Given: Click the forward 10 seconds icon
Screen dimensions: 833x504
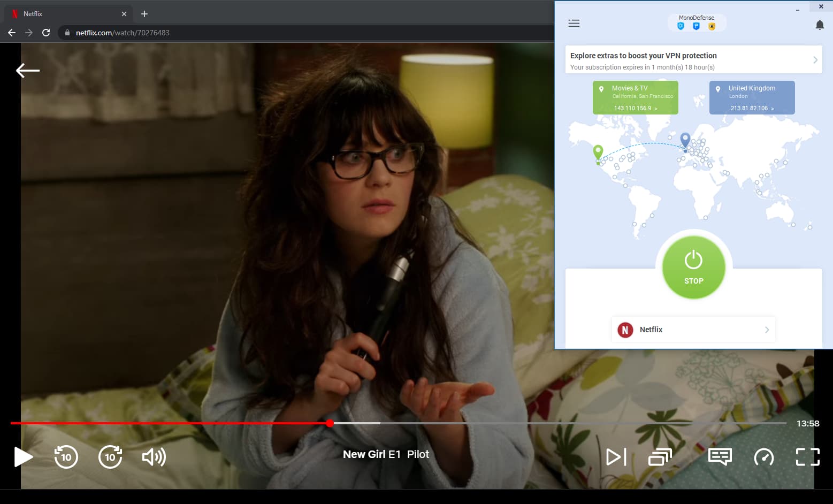Looking at the screenshot, I should [110, 457].
